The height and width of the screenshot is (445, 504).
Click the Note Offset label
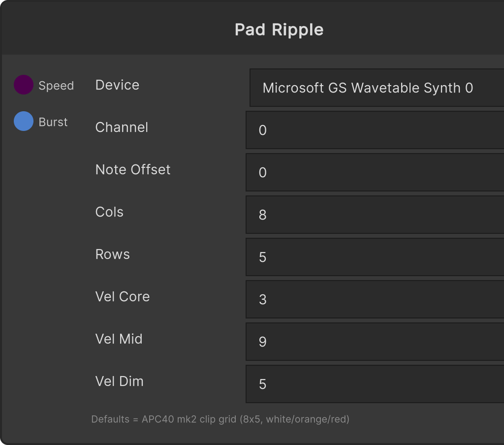(133, 169)
